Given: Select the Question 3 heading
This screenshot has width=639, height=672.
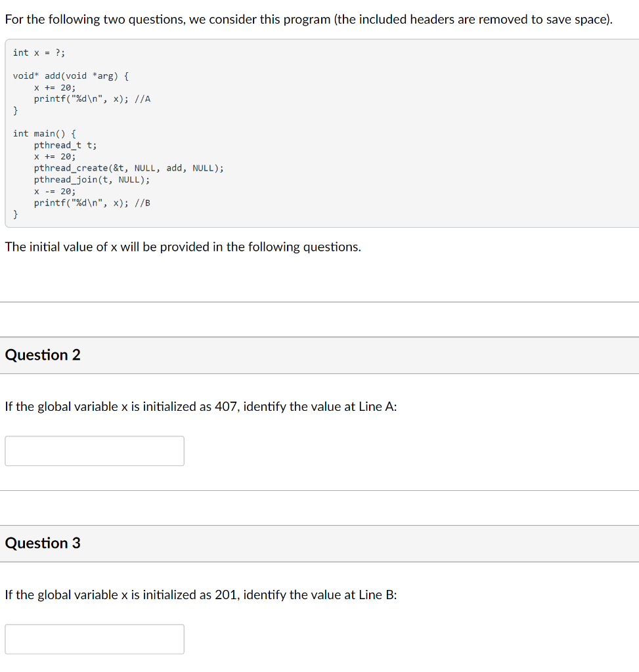Looking at the screenshot, I should coord(43,543).
